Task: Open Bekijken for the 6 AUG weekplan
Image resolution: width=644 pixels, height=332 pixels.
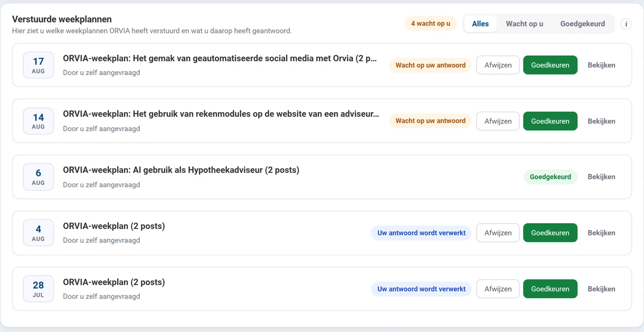Action: pos(601,177)
